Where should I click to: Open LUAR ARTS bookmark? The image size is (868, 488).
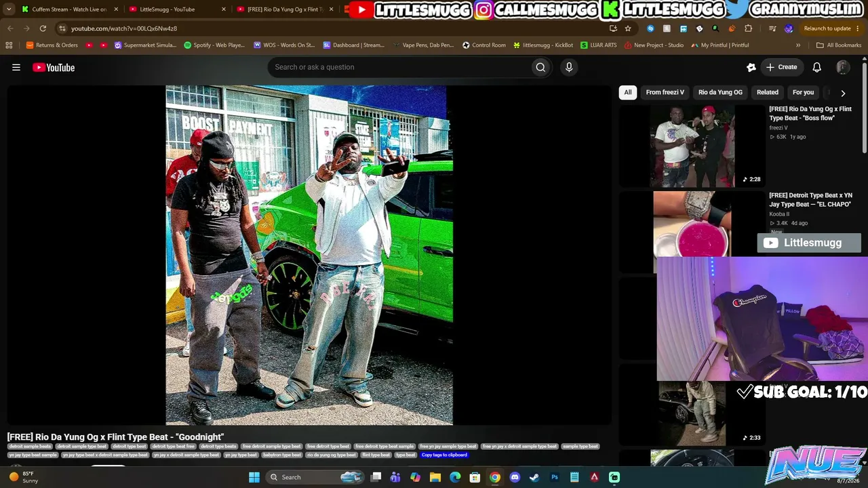[x=599, y=45]
